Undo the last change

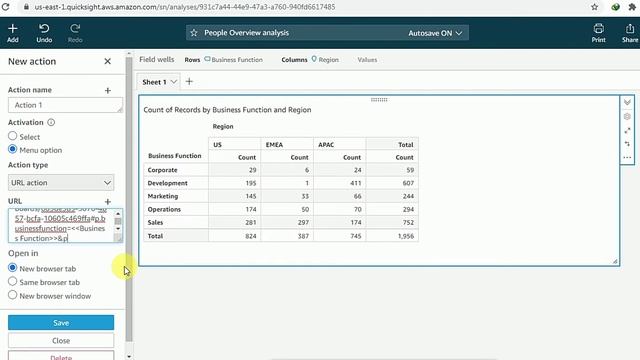tap(44, 33)
